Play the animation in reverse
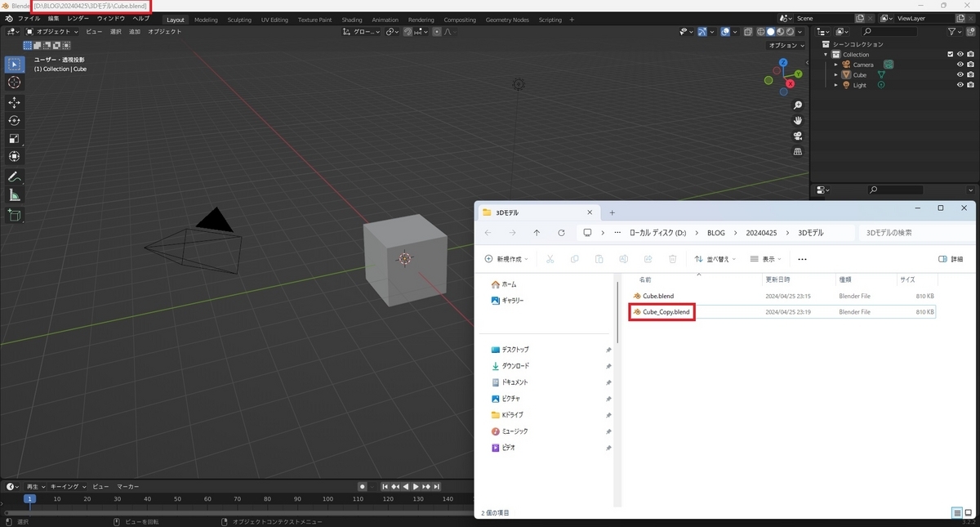 406,487
